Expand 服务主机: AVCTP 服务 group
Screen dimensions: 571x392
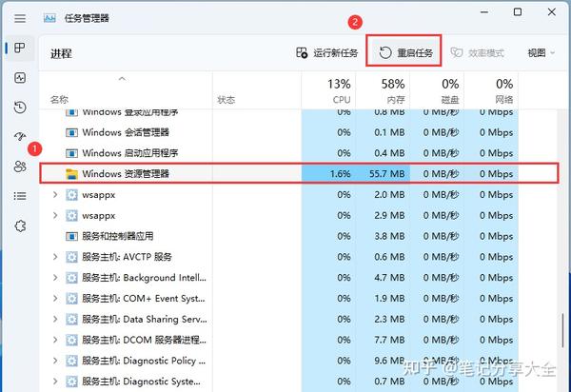55,257
